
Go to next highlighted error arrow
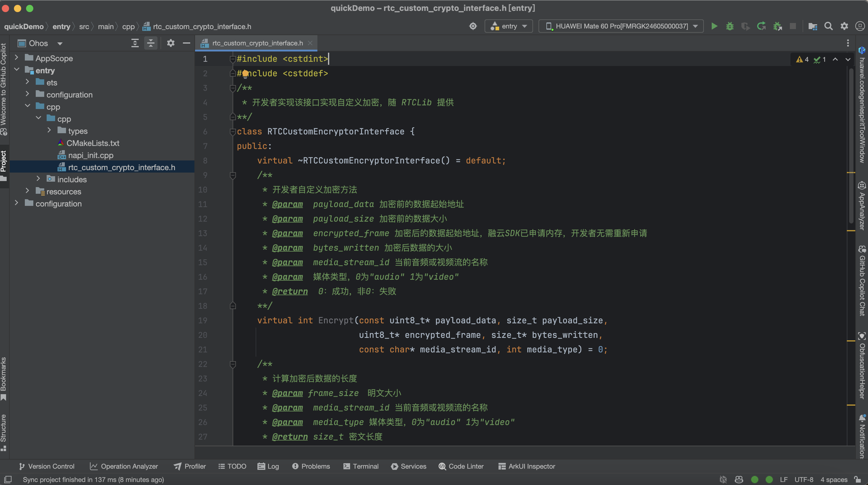click(848, 60)
